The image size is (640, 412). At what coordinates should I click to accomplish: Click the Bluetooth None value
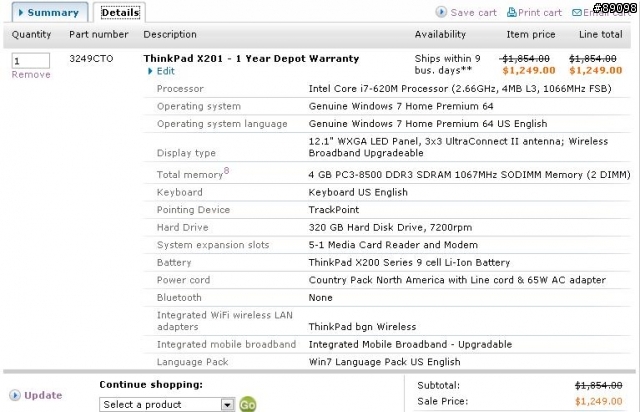click(x=320, y=297)
